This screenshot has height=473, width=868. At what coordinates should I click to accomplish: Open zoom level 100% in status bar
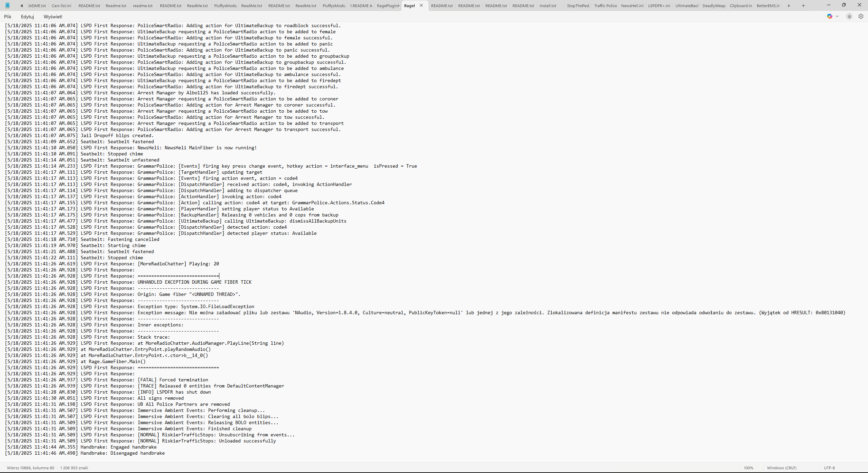[x=748, y=468]
